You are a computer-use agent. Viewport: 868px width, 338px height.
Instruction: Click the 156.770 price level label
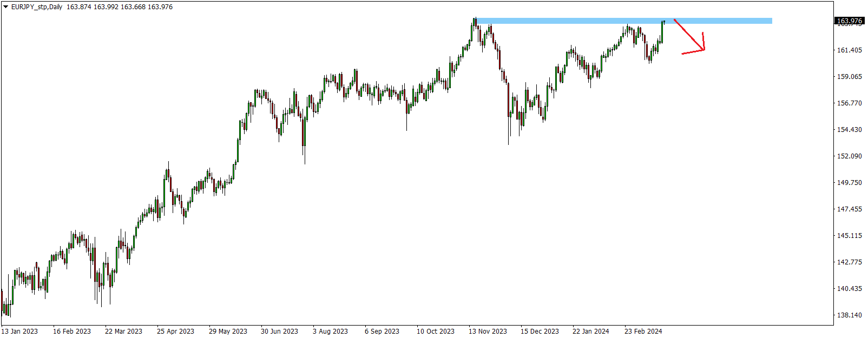click(850, 103)
